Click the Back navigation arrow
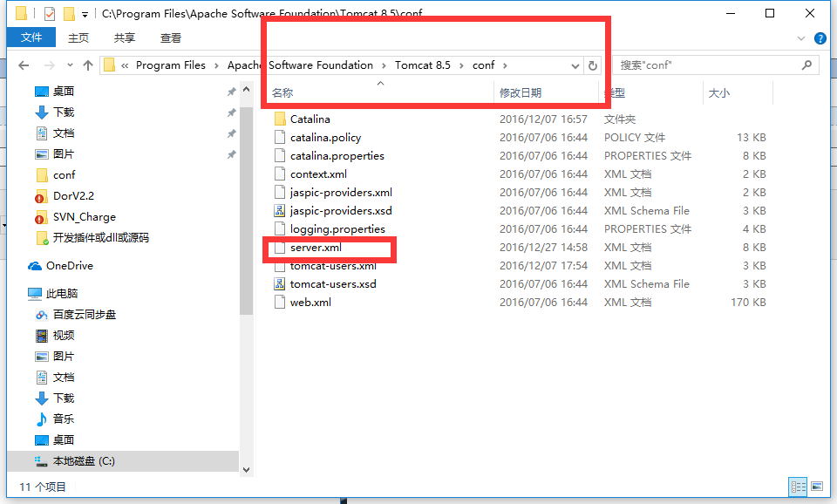Screen dimensions: 837x504 point(24,65)
